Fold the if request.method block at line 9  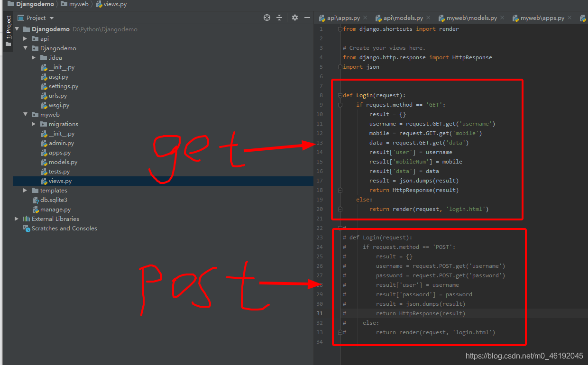(340, 105)
